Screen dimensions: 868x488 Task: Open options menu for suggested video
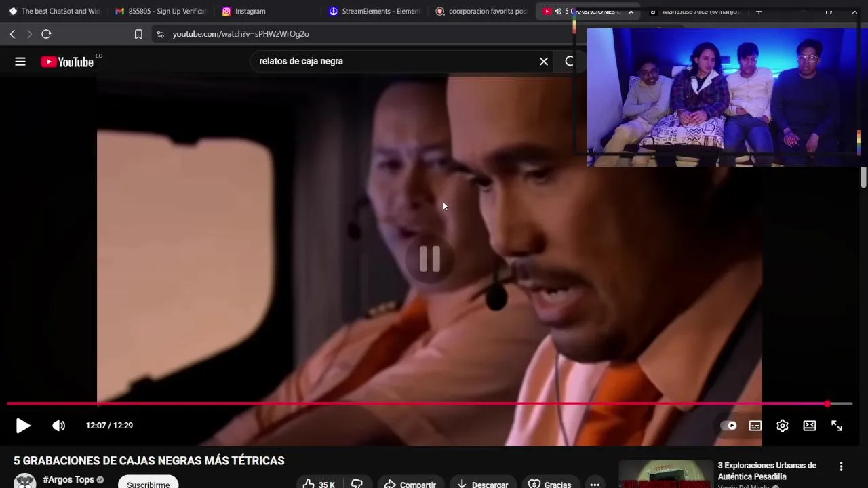[841, 466]
